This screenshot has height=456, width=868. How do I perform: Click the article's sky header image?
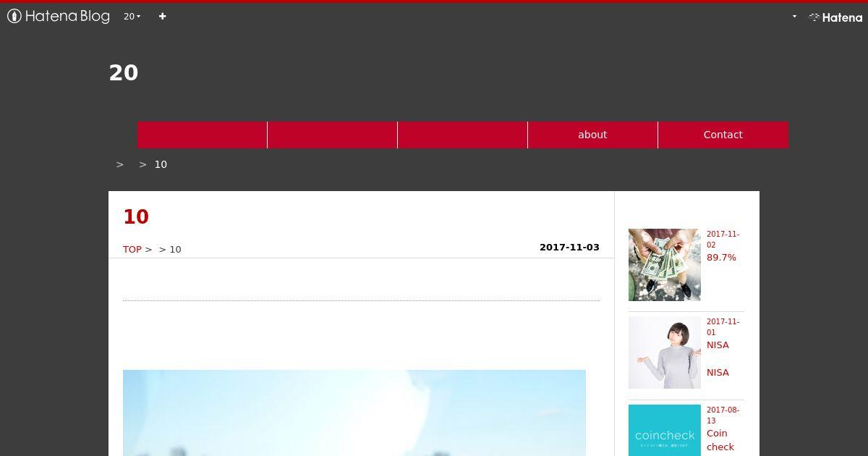pyautogui.click(x=354, y=413)
